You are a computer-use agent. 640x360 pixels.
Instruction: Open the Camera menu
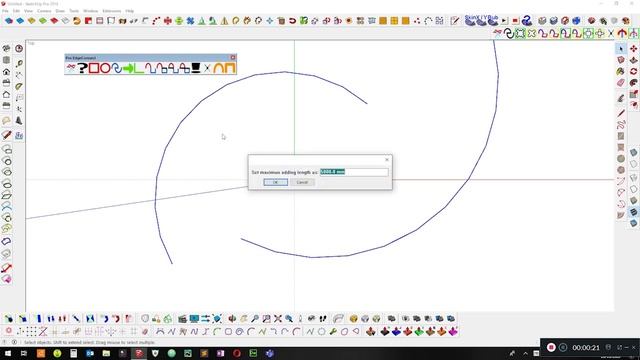[x=44, y=11]
